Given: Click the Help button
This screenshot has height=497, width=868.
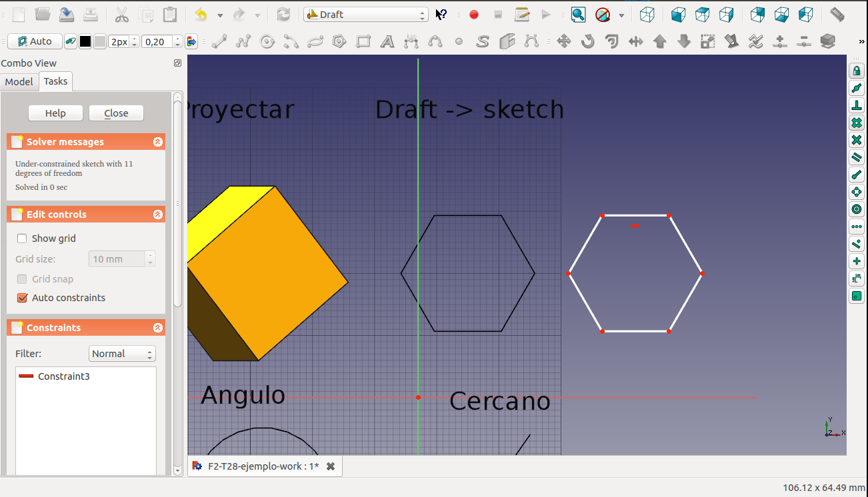Looking at the screenshot, I should 55,113.
